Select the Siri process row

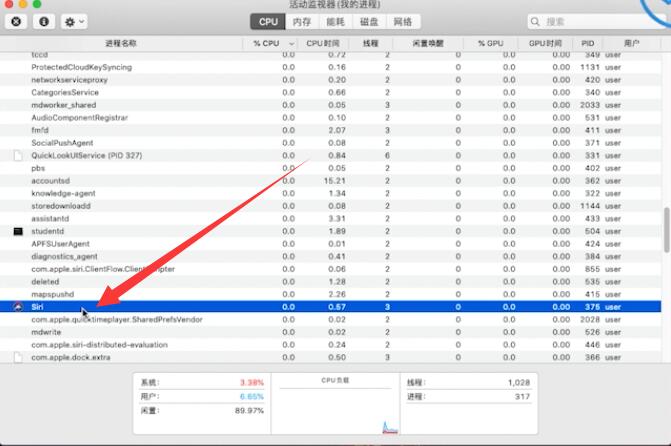tap(330, 307)
